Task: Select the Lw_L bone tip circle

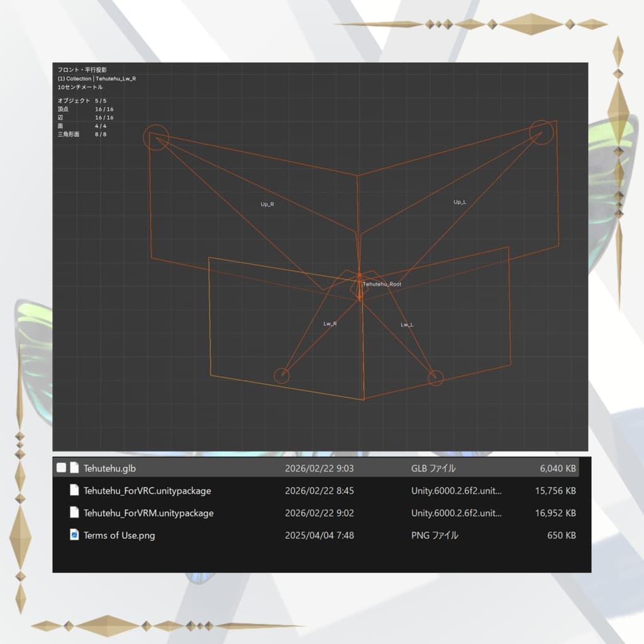Action: (x=435, y=378)
